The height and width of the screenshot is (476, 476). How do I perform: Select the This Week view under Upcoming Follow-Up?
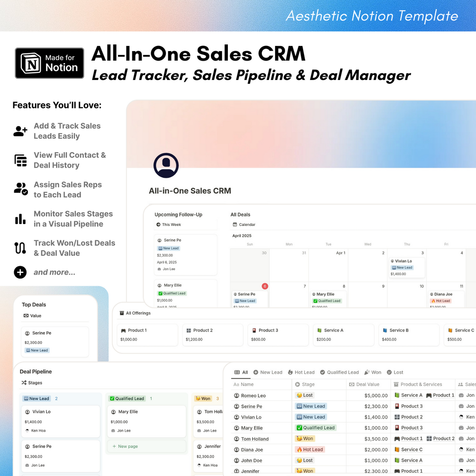[x=169, y=225]
